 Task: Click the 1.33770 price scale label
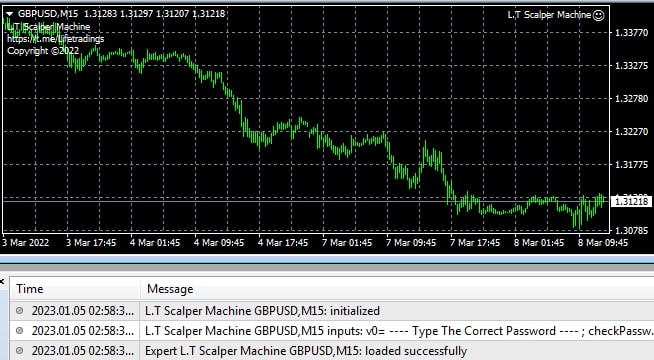point(631,33)
